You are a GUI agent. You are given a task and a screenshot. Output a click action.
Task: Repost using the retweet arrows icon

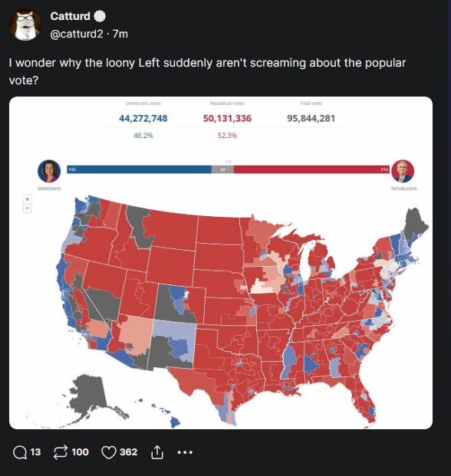[x=60, y=452]
